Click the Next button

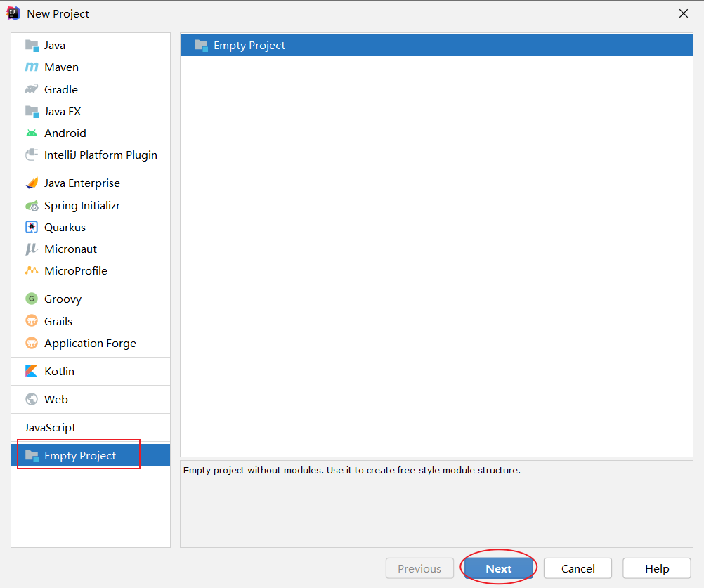pos(499,568)
